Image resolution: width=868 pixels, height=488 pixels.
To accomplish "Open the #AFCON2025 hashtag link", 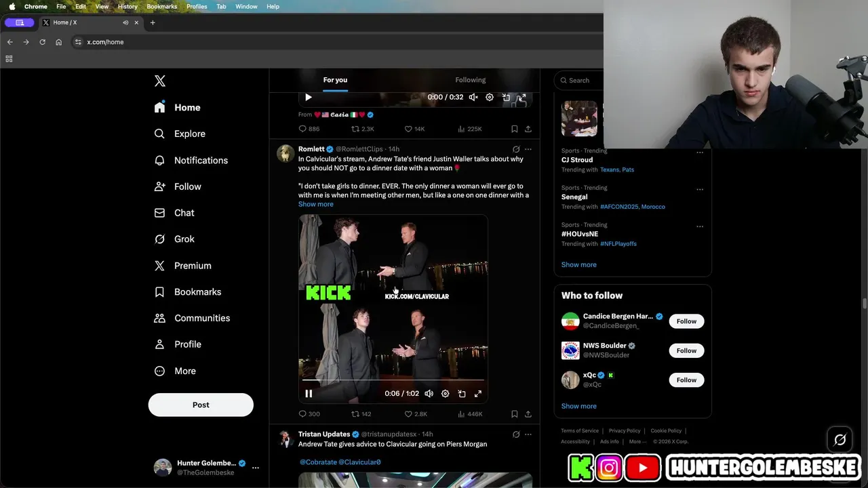I will tap(619, 207).
